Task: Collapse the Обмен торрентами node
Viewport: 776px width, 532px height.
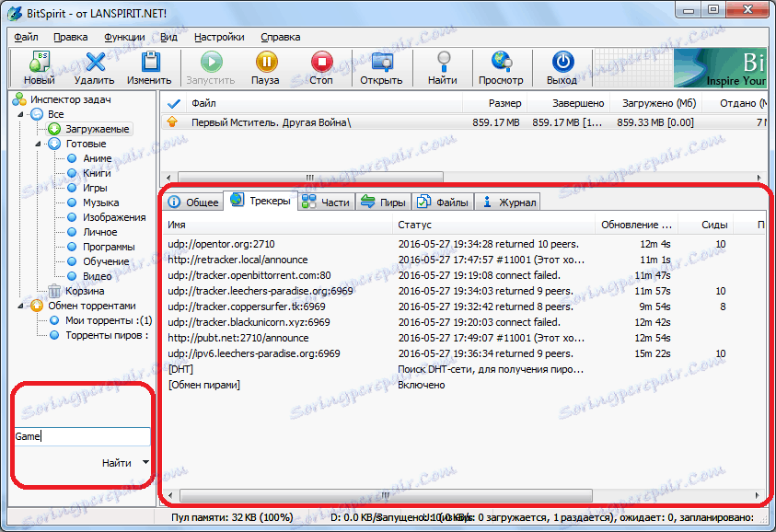Action: [21, 306]
